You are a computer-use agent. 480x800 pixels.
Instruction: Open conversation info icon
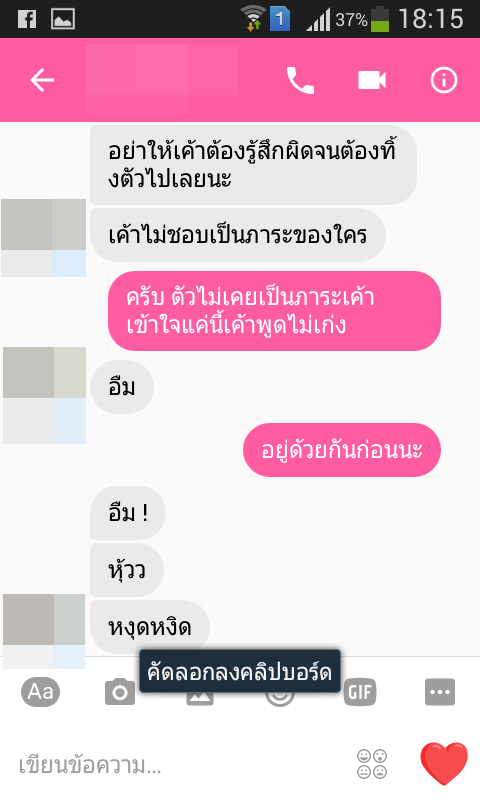444,80
